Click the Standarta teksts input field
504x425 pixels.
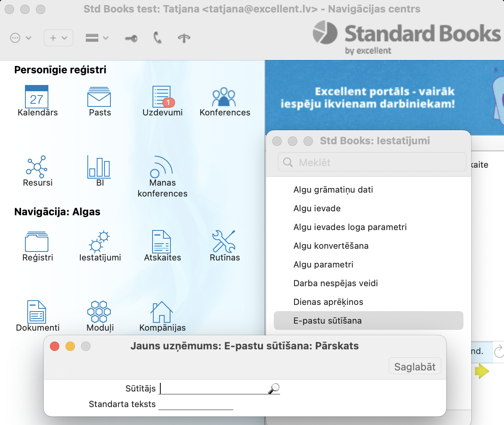[x=195, y=404]
